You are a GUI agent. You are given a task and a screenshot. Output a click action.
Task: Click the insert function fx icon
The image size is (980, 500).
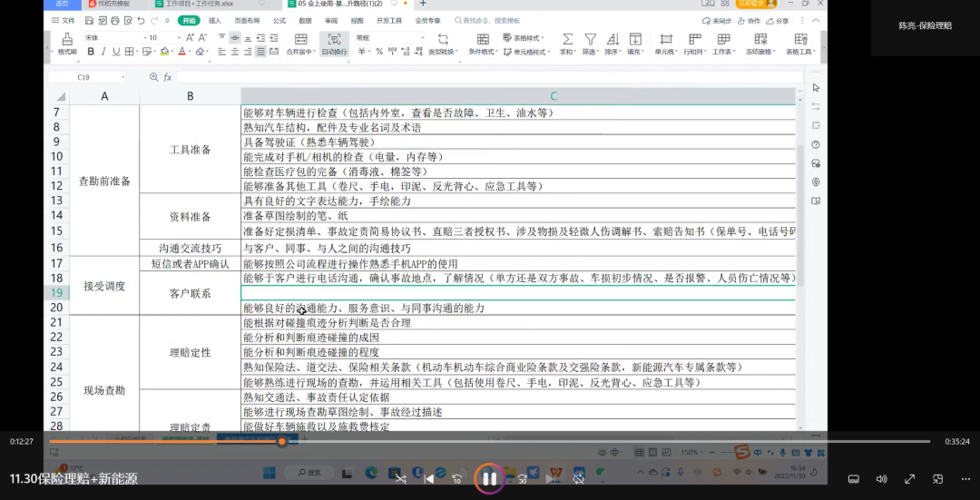tap(167, 77)
